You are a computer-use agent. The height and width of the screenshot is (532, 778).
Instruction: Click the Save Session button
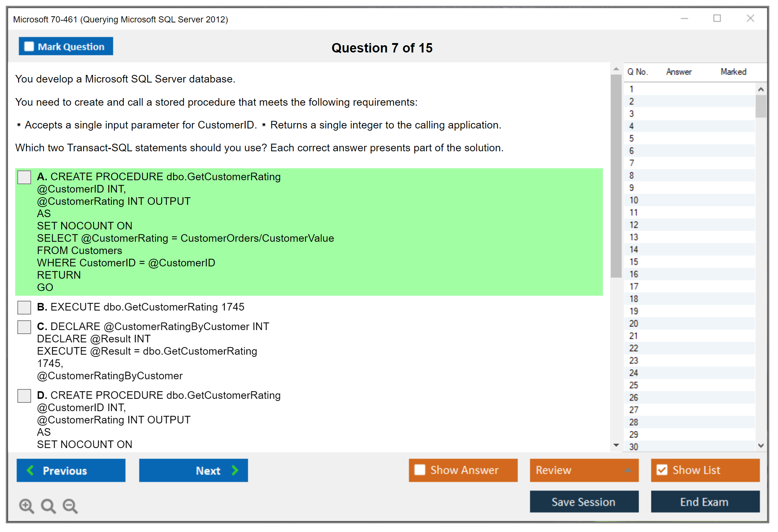584,502
